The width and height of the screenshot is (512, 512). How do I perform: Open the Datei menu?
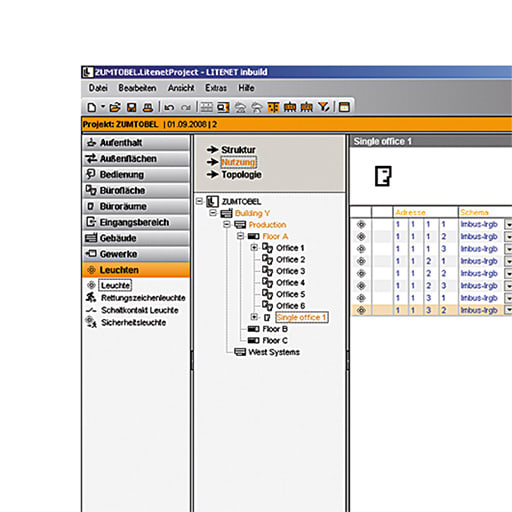98,88
